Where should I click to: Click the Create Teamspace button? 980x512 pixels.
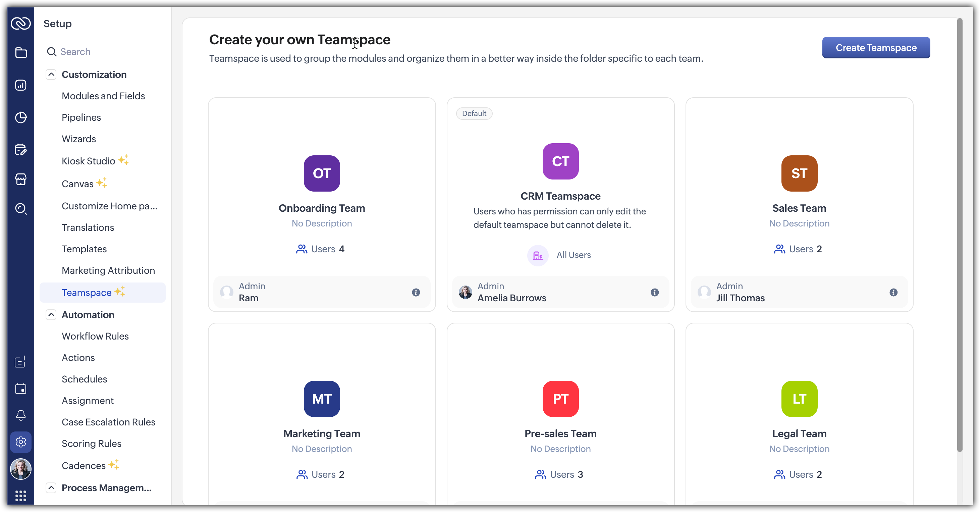[876, 48]
